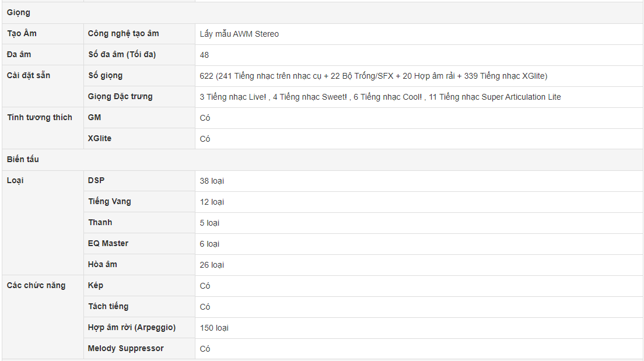Select the polyphony value '48'
The image size is (644, 361).
tap(204, 55)
